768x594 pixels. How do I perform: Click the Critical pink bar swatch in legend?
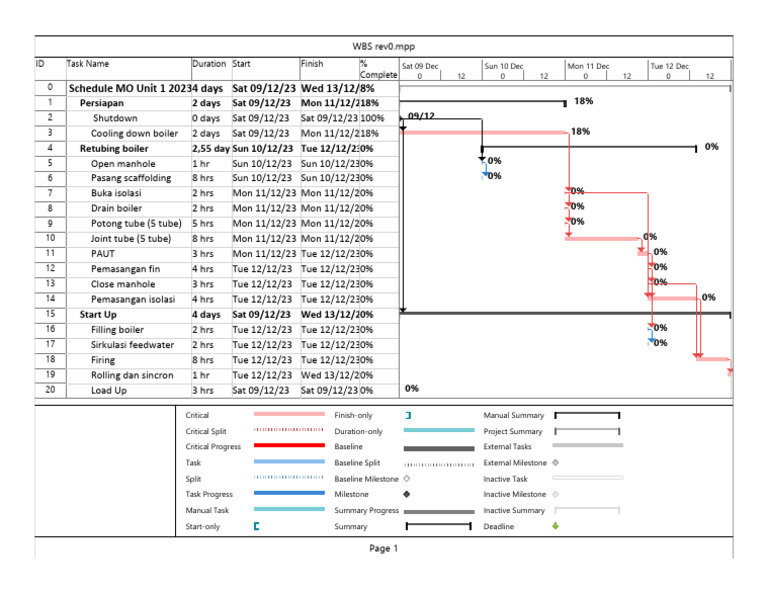click(289, 414)
